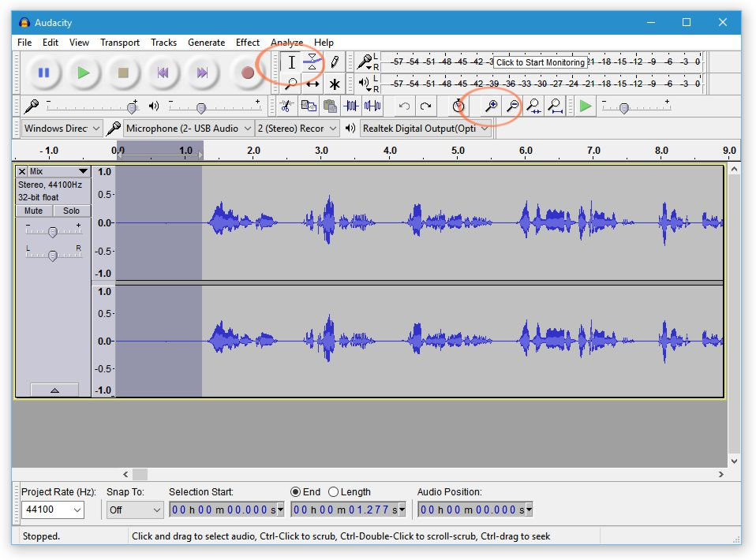
Task: Click the 5.0 mark on the timeline ruler
Action: (458, 151)
